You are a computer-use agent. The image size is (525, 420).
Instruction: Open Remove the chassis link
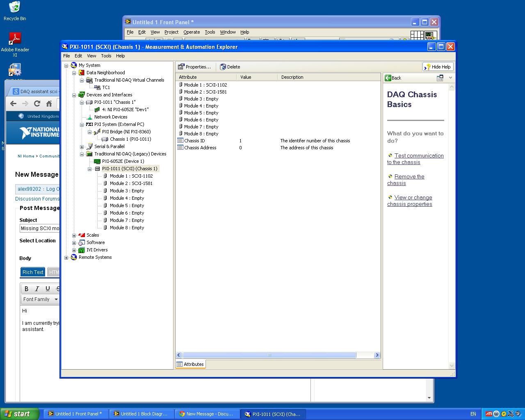pyautogui.click(x=406, y=180)
